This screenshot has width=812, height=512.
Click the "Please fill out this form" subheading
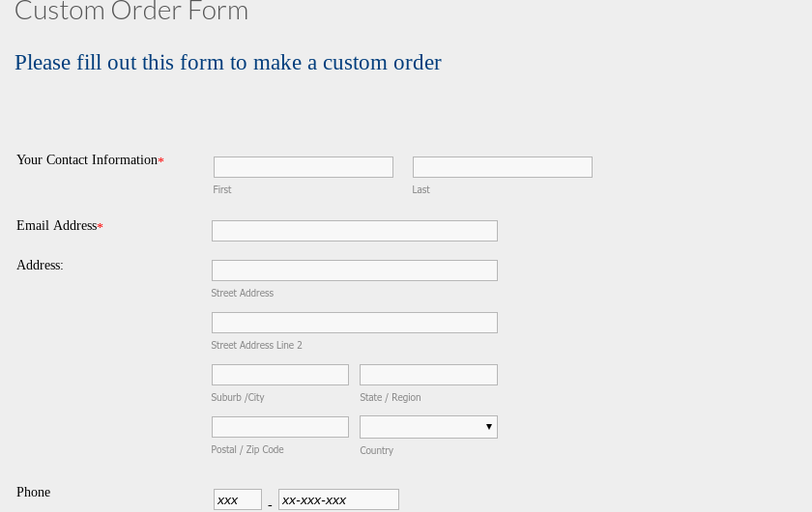[x=227, y=63]
